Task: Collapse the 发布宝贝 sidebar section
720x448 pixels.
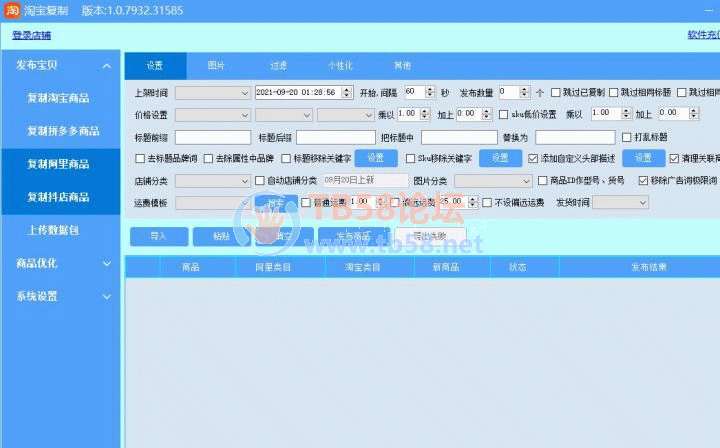Action: click(107, 66)
